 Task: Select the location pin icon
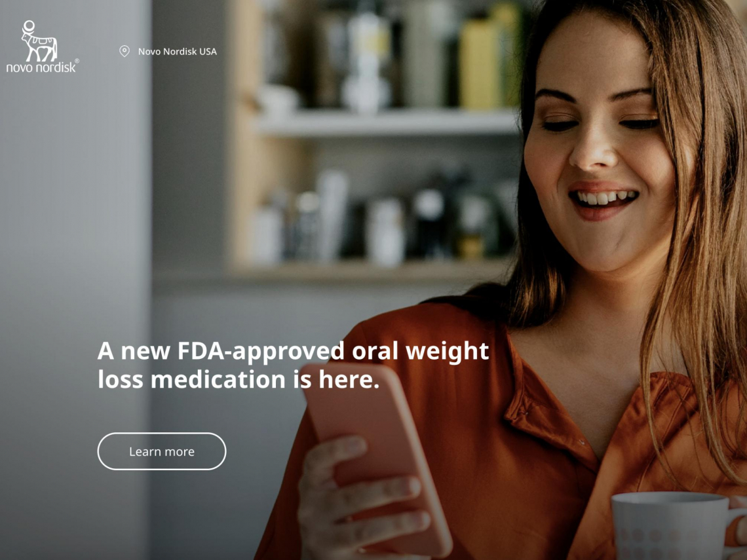tap(125, 51)
